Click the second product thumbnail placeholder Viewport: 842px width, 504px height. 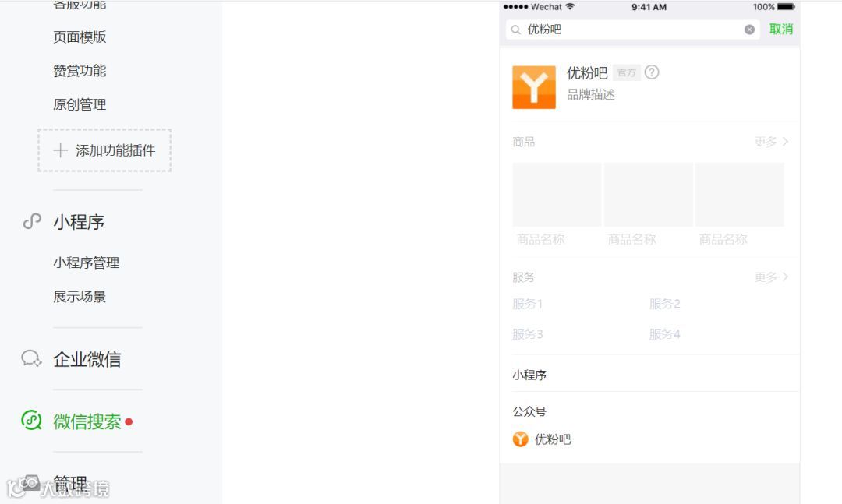click(648, 194)
